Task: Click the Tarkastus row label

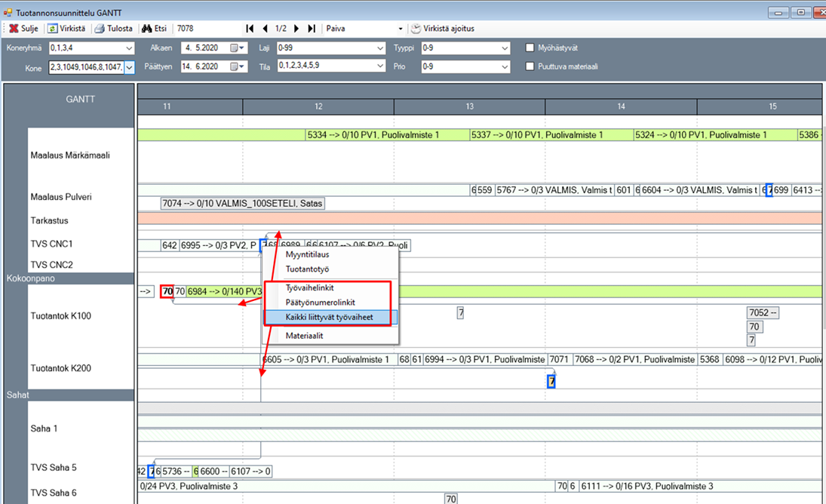Action: pos(50,220)
